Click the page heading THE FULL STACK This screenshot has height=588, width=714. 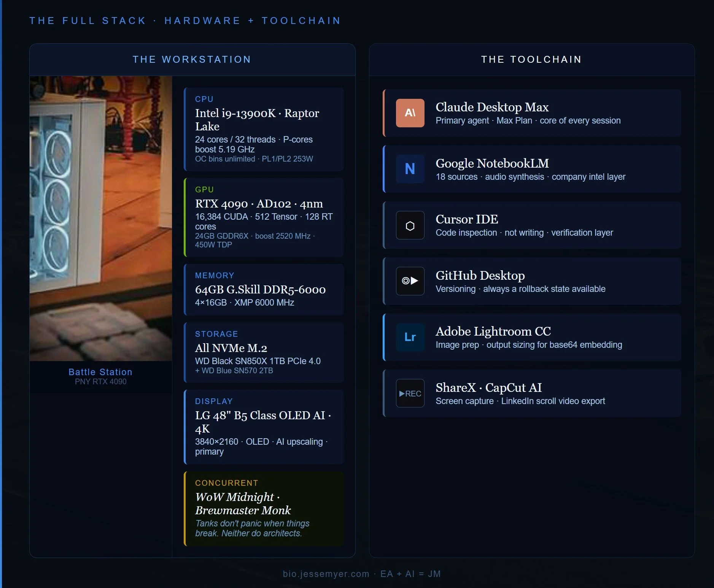(88, 21)
